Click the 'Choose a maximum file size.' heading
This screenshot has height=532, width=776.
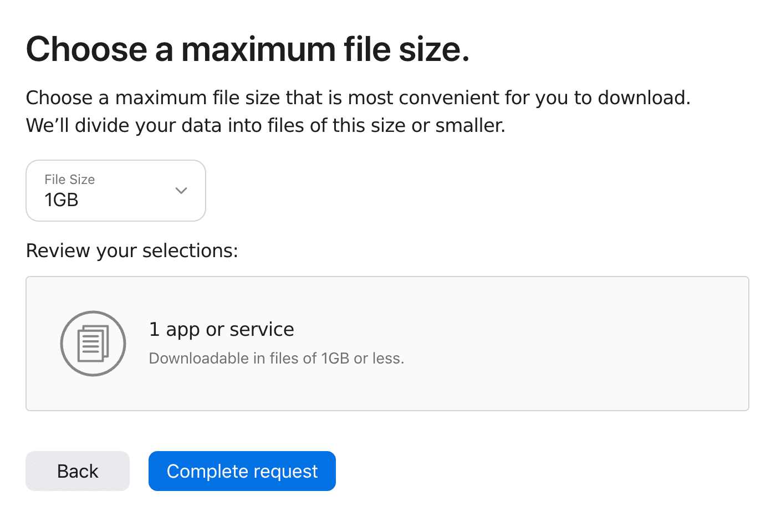click(x=248, y=49)
